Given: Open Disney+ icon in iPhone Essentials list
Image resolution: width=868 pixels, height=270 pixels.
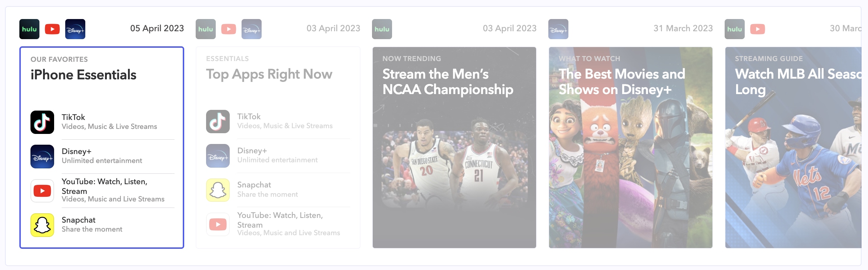Looking at the screenshot, I should (42, 157).
